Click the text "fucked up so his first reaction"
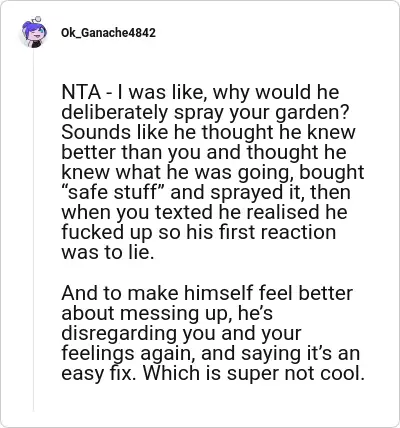 point(198,232)
